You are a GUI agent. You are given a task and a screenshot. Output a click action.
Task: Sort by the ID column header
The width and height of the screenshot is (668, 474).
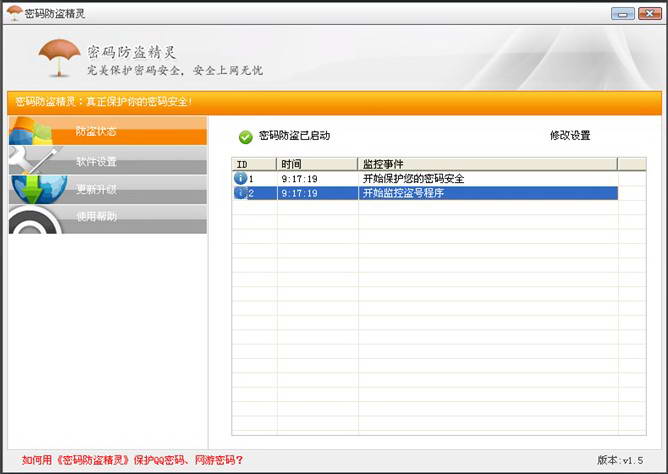point(254,163)
